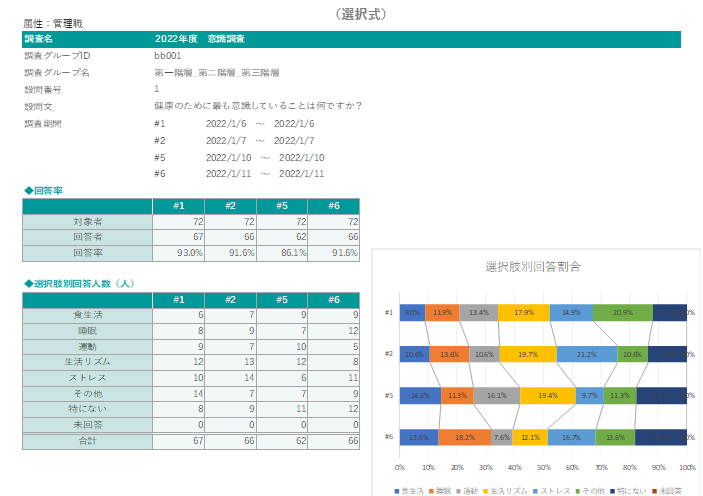703x496 pixels.
Task: Select the 調査名 header cell
Action: [39, 39]
